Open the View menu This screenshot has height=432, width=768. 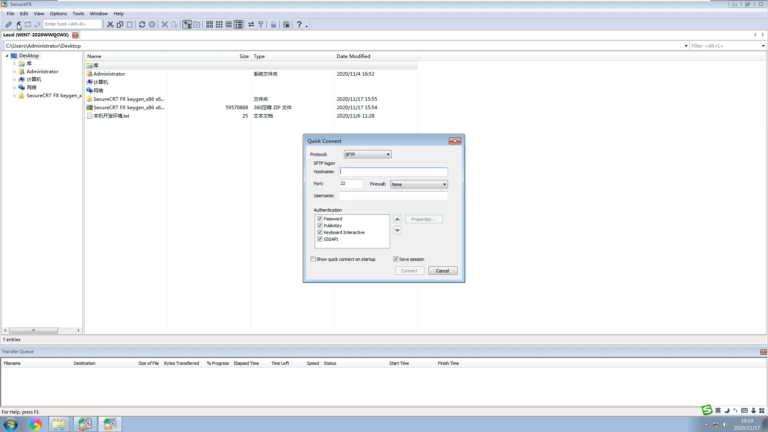[x=39, y=14]
